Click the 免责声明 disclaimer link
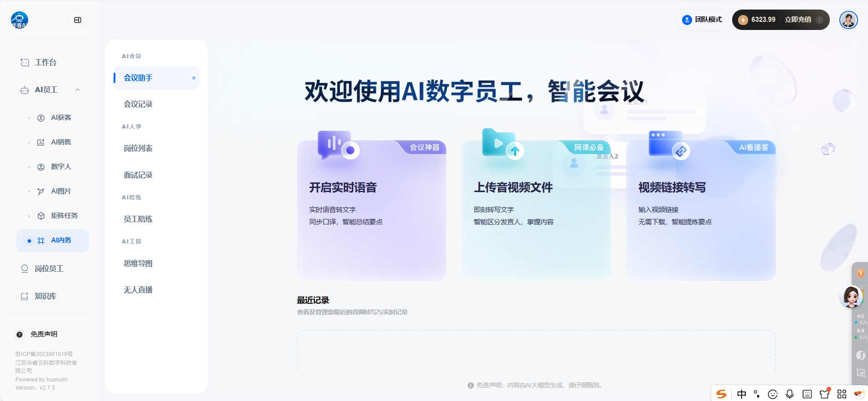This screenshot has height=401, width=868. (44, 334)
